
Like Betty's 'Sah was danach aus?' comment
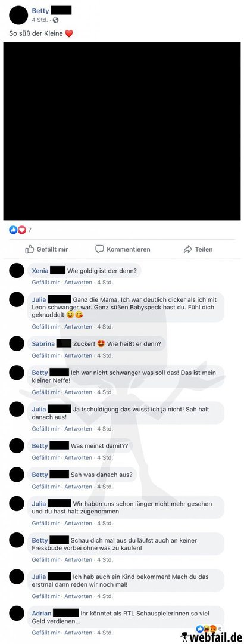45,487
